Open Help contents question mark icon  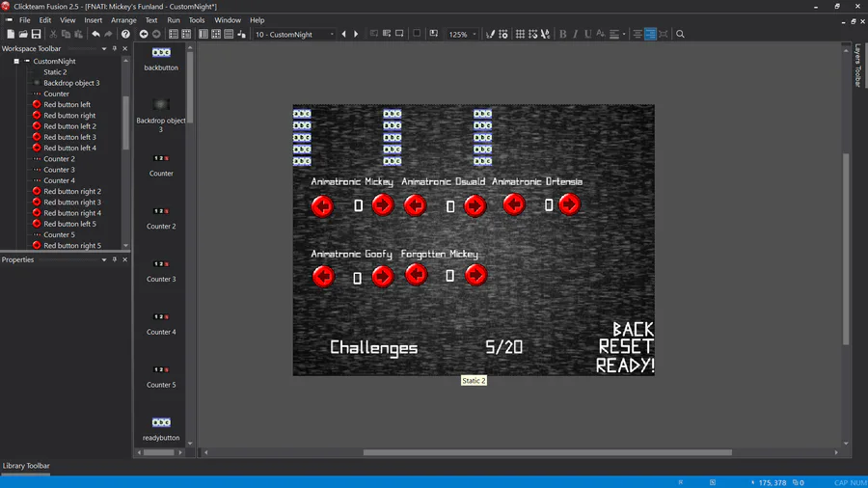click(125, 35)
